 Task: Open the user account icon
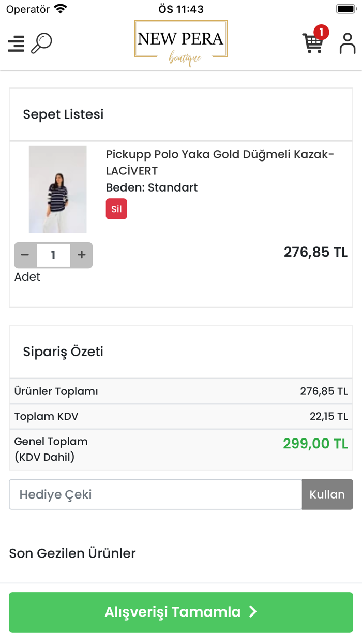(348, 43)
